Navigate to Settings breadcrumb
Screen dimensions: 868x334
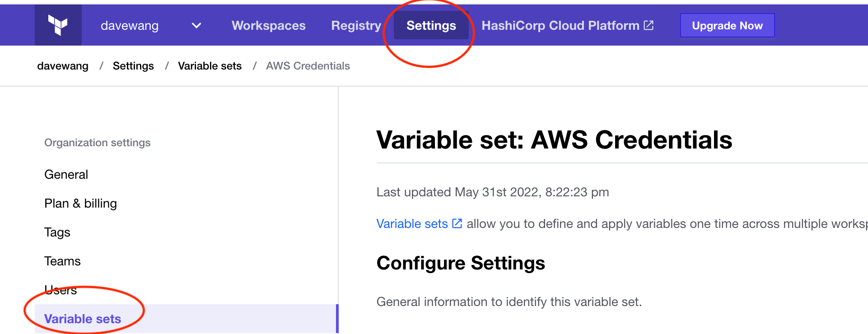pyautogui.click(x=133, y=66)
